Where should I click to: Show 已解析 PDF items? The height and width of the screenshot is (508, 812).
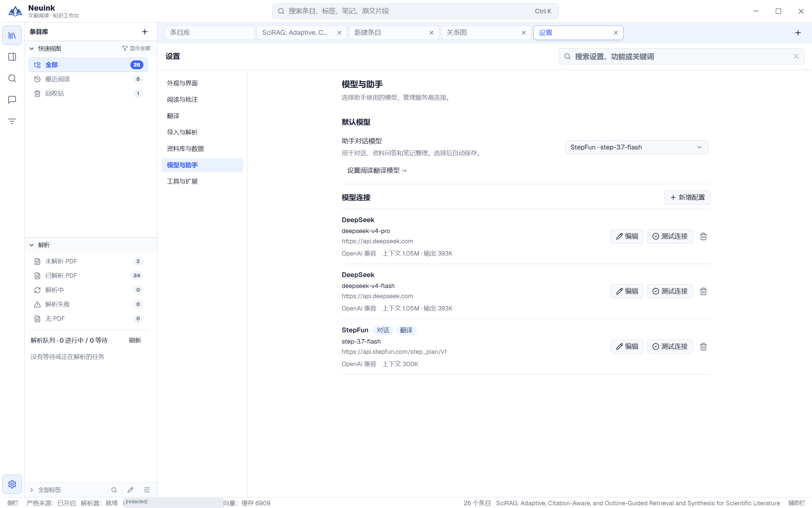88,276
